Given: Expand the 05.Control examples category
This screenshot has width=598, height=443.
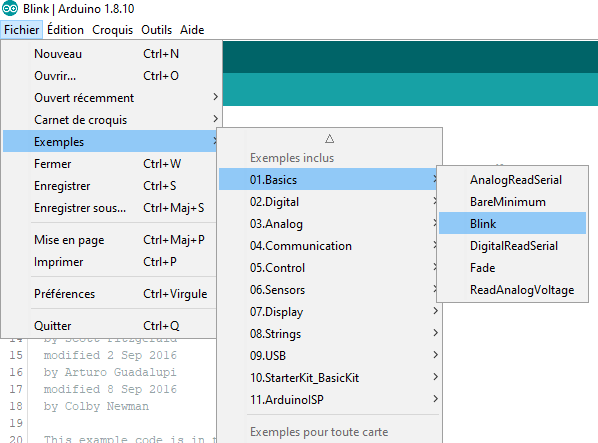Looking at the screenshot, I should (x=329, y=268).
